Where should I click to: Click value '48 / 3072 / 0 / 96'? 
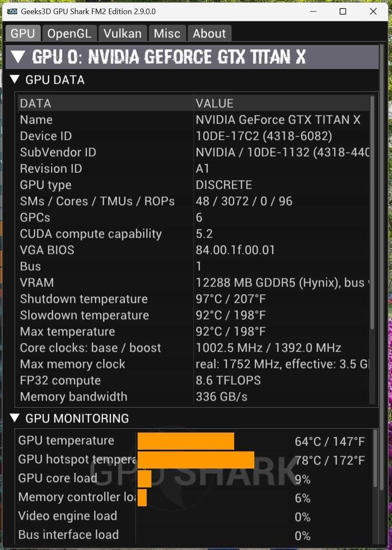[244, 201]
